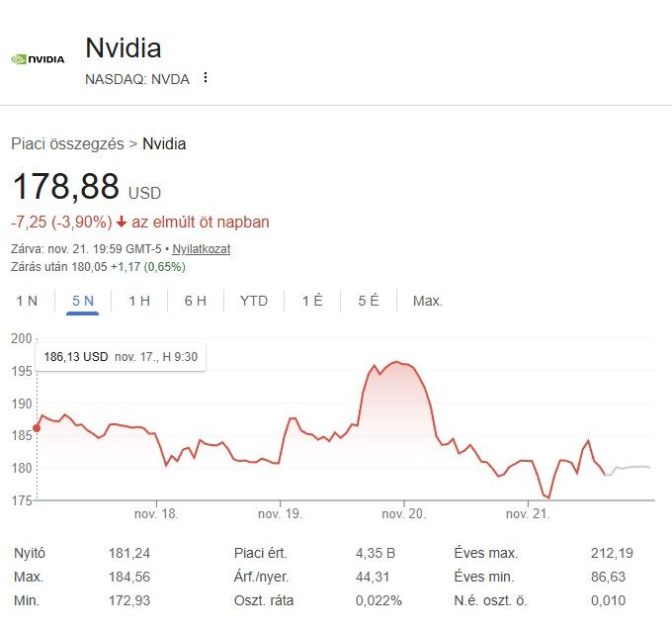The height and width of the screenshot is (630, 672).
Task: Click the red down arrow indicator
Action: tap(123, 223)
